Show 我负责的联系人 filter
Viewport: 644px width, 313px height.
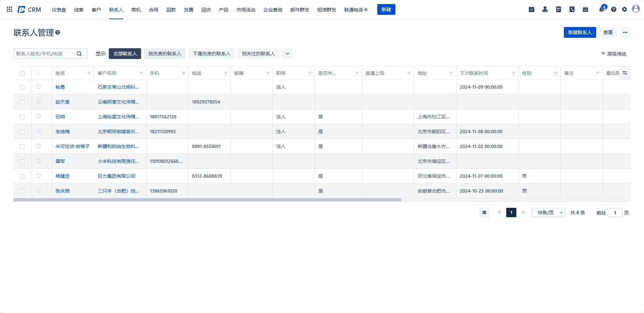tap(165, 54)
